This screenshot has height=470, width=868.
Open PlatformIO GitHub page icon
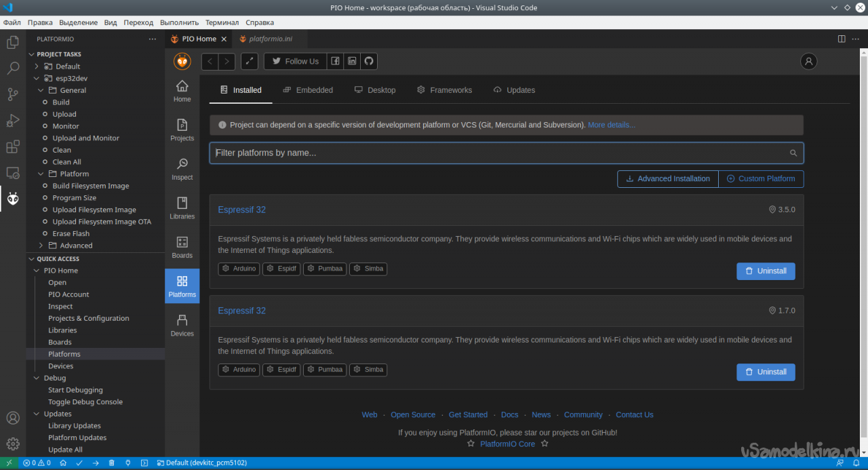369,61
